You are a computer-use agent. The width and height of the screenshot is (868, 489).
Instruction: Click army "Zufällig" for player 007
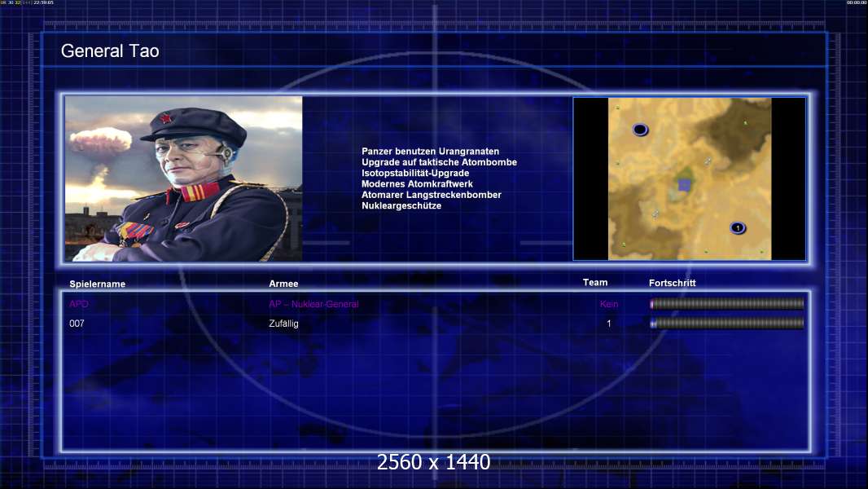click(283, 324)
